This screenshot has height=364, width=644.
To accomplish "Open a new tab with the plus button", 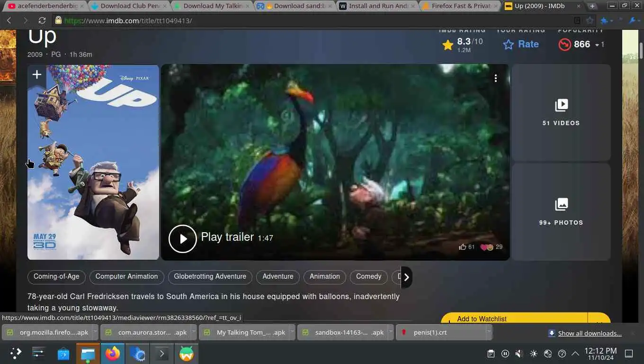I will 592,6.
